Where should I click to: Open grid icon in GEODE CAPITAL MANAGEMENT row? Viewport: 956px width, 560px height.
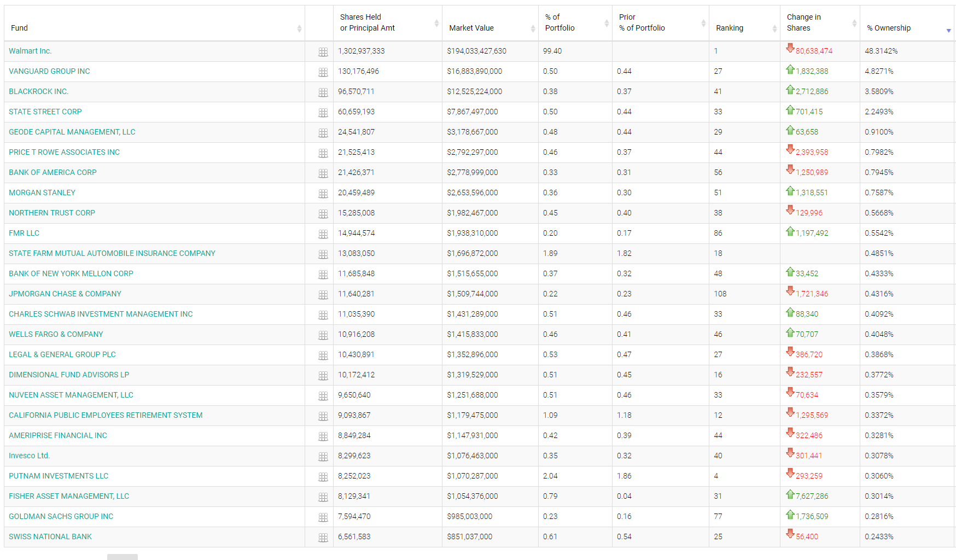coord(323,133)
